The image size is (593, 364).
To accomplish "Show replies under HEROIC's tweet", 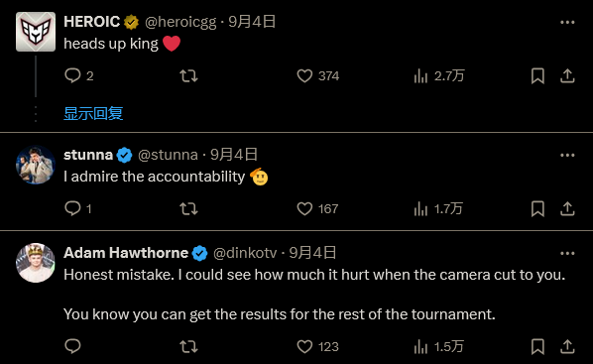I will 93,113.
